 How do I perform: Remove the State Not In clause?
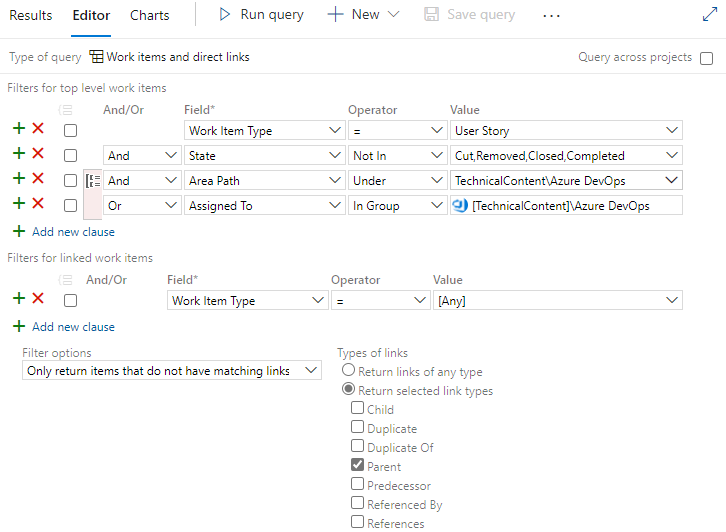coord(38,153)
